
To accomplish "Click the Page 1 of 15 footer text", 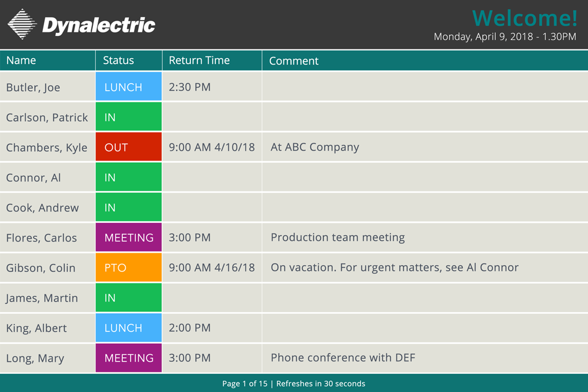I will (245, 383).
